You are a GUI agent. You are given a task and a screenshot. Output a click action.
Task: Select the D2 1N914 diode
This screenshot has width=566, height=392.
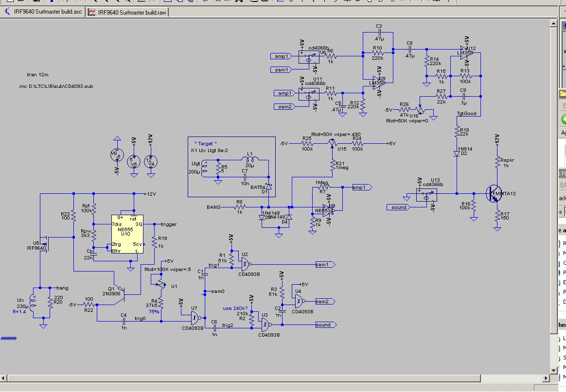pos(457,153)
